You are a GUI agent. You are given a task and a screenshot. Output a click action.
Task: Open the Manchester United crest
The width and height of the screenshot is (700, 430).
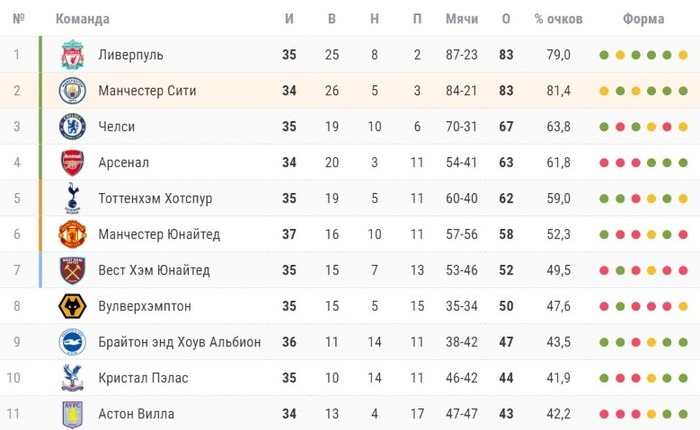click(72, 234)
